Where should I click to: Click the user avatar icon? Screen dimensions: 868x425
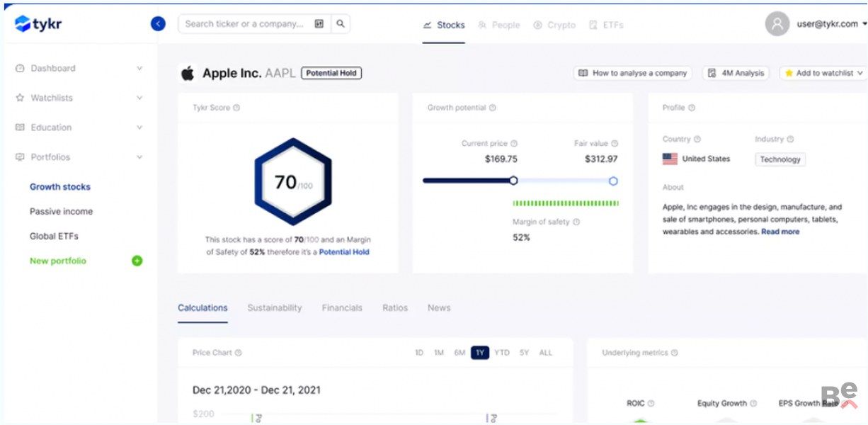click(x=777, y=24)
